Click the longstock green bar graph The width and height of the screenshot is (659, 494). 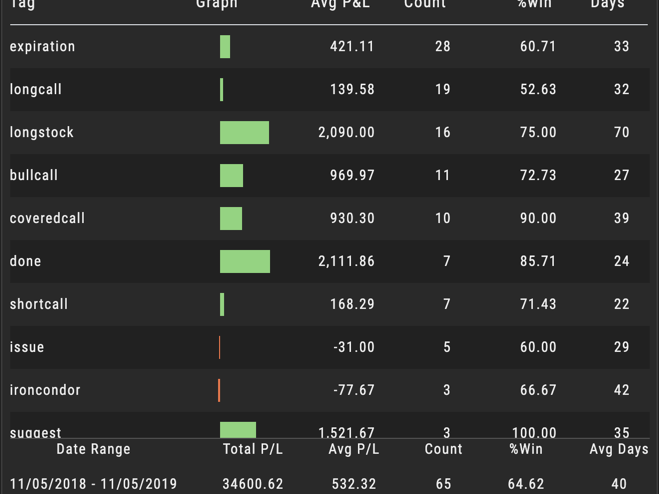(244, 132)
